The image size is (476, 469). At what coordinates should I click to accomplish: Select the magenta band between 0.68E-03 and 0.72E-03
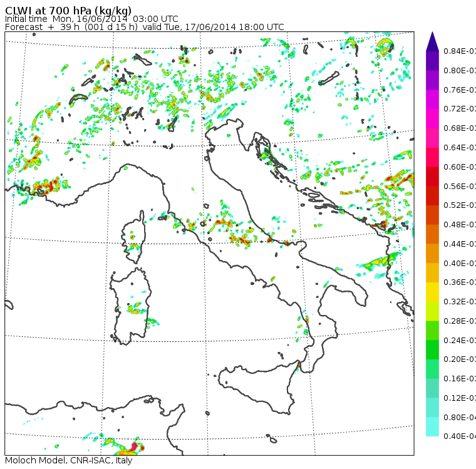point(432,118)
